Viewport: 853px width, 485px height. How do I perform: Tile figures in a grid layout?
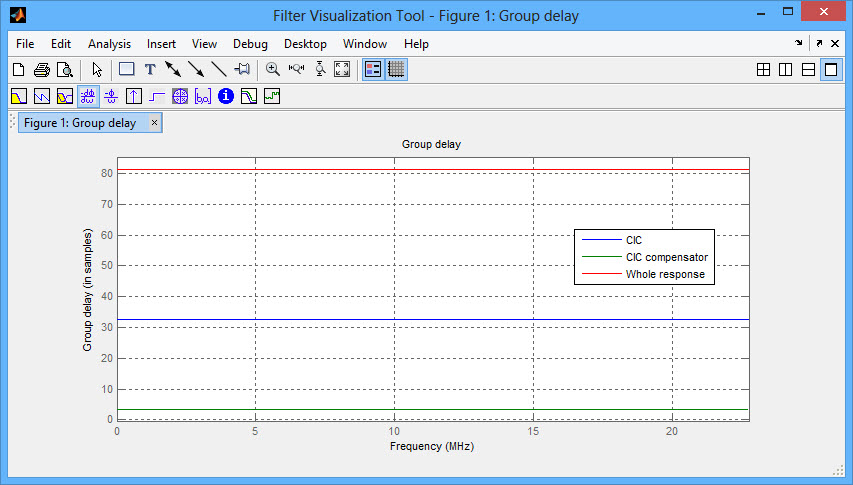coord(763,70)
